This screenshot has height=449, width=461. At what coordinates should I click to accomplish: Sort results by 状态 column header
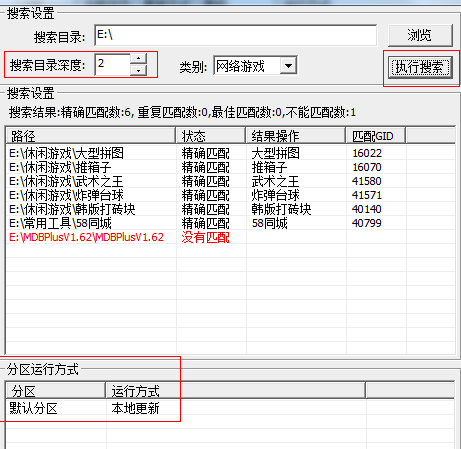pyautogui.click(x=210, y=136)
